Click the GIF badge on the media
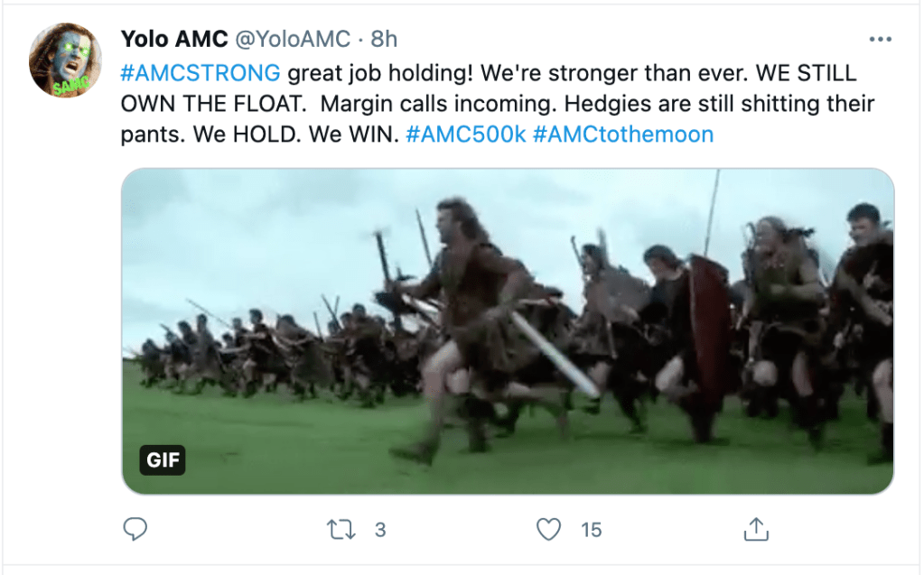924x575 pixels. pos(163,460)
